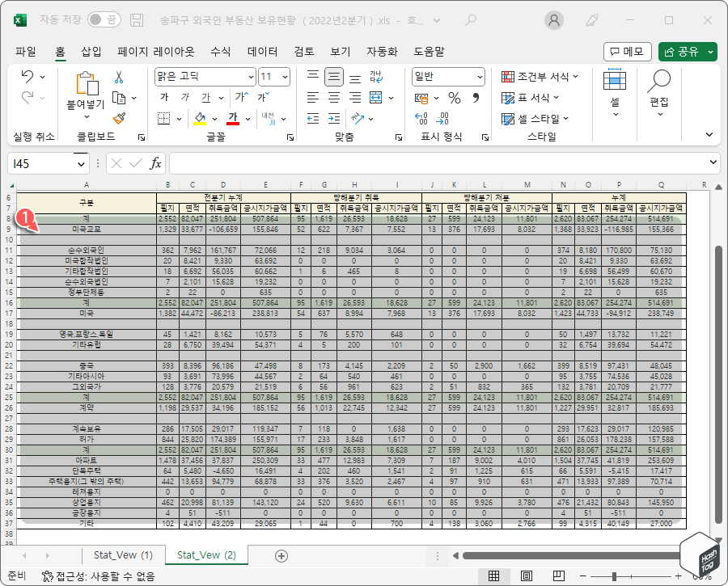728x586 pixels.
Task: Collapse the ribbon chevron
Action: [x=709, y=134]
